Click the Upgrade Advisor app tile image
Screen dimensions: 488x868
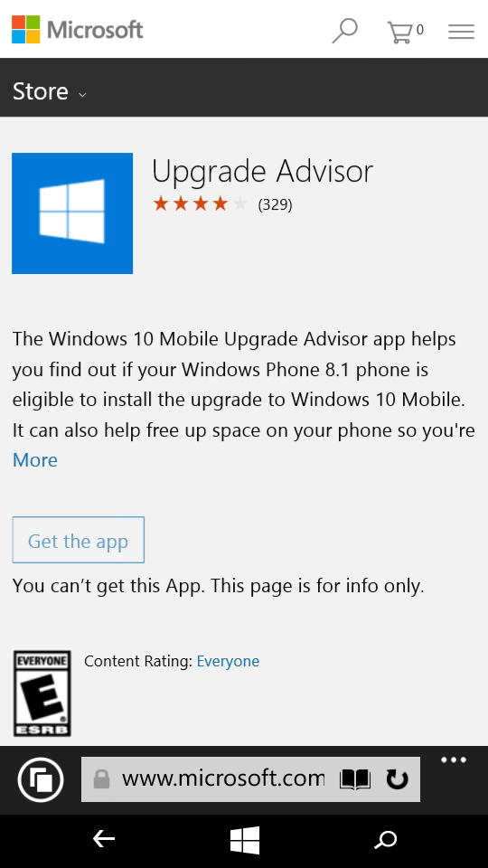point(72,213)
